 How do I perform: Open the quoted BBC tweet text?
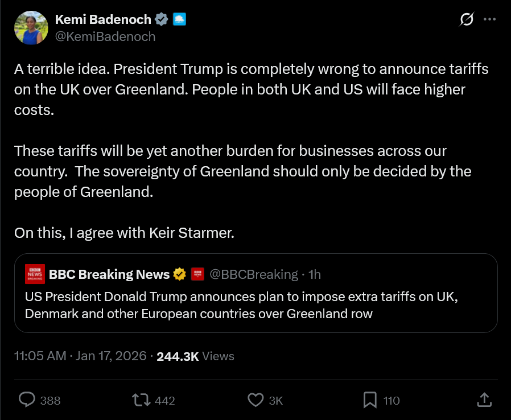[241, 305]
